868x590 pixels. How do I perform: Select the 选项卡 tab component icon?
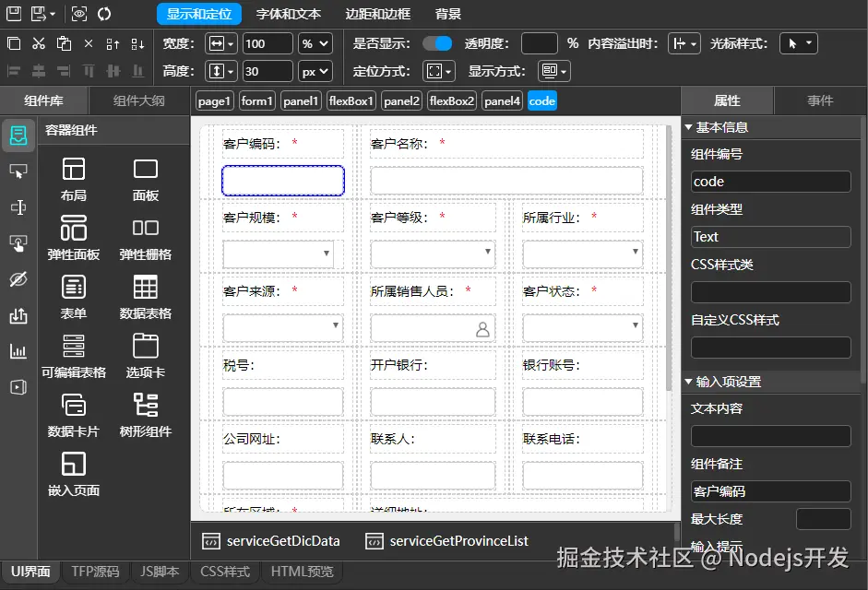146,347
